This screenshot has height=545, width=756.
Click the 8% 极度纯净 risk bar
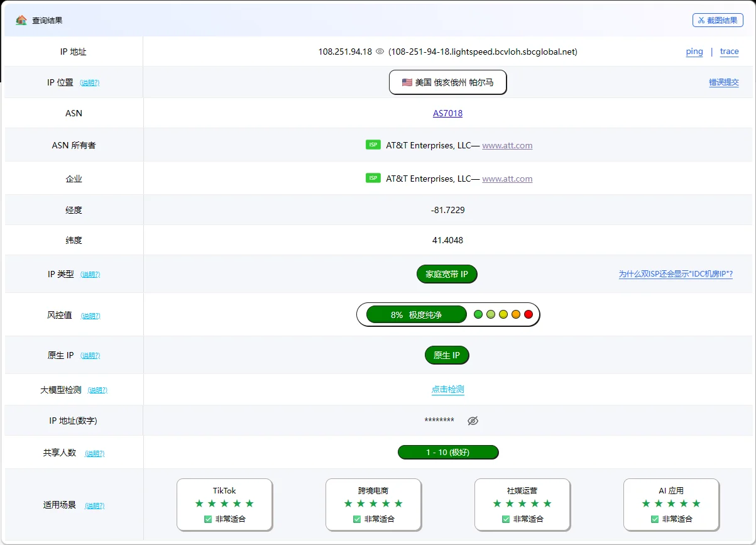pyautogui.click(x=416, y=315)
